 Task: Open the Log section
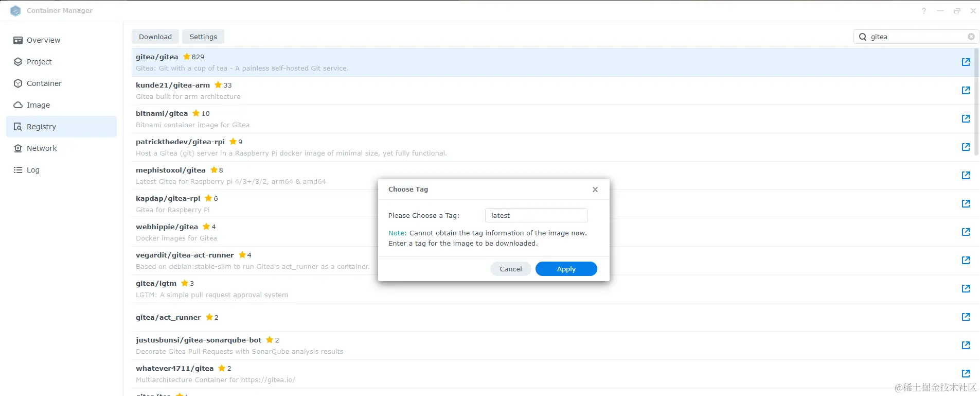61,170
